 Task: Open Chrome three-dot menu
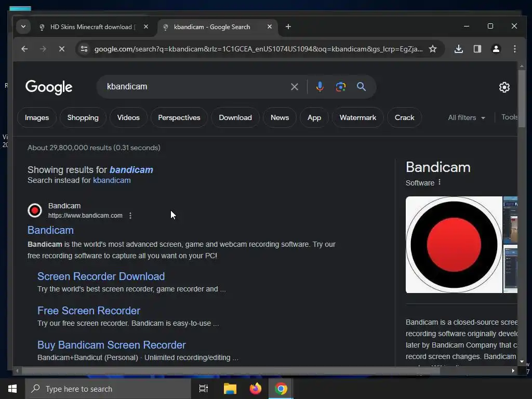(x=515, y=49)
